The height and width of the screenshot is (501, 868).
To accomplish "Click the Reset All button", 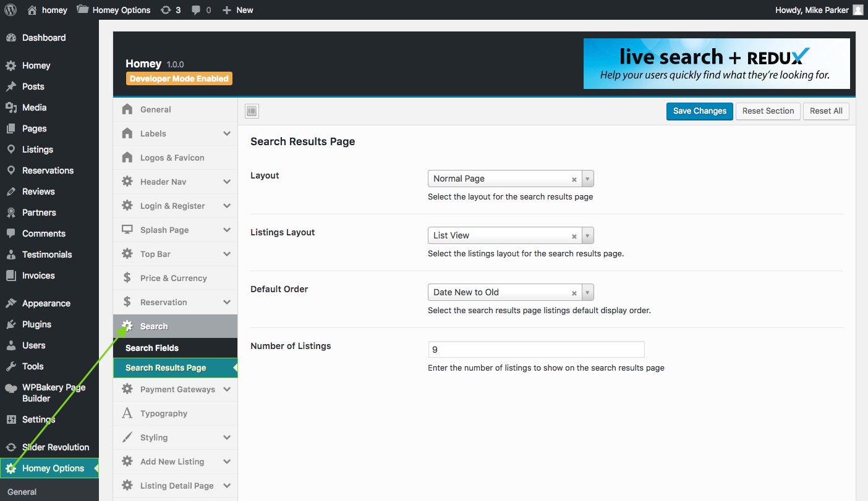I will [826, 111].
